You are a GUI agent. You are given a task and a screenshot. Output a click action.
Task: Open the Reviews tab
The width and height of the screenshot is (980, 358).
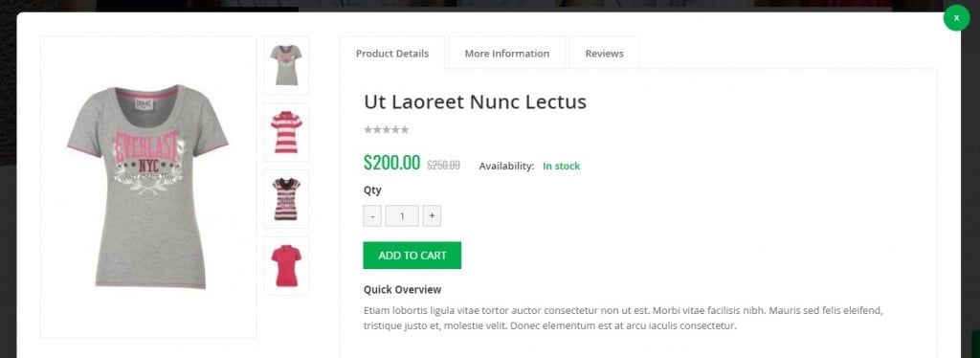pyautogui.click(x=605, y=53)
